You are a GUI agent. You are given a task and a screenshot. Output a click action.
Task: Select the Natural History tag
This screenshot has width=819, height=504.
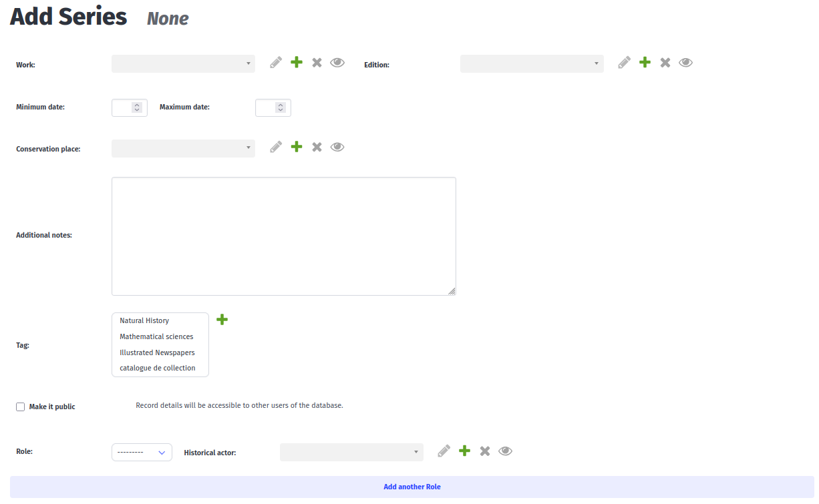[x=144, y=320]
